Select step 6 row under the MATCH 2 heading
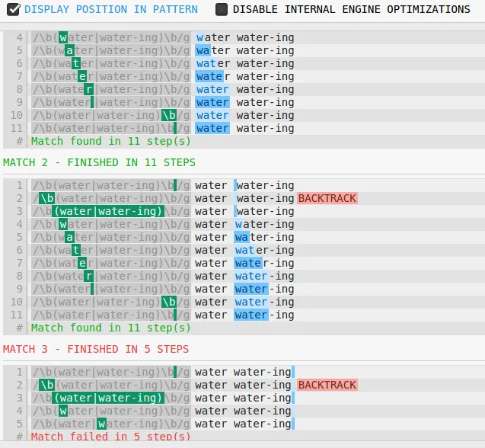This screenshot has height=448, width=485. pyautogui.click(x=244, y=250)
